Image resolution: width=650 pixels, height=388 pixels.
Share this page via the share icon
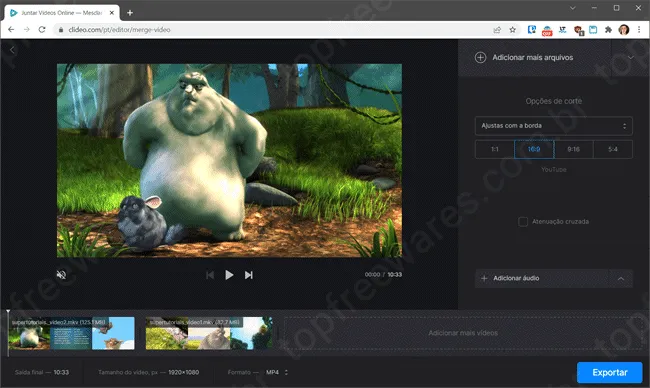[x=497, y=30]
